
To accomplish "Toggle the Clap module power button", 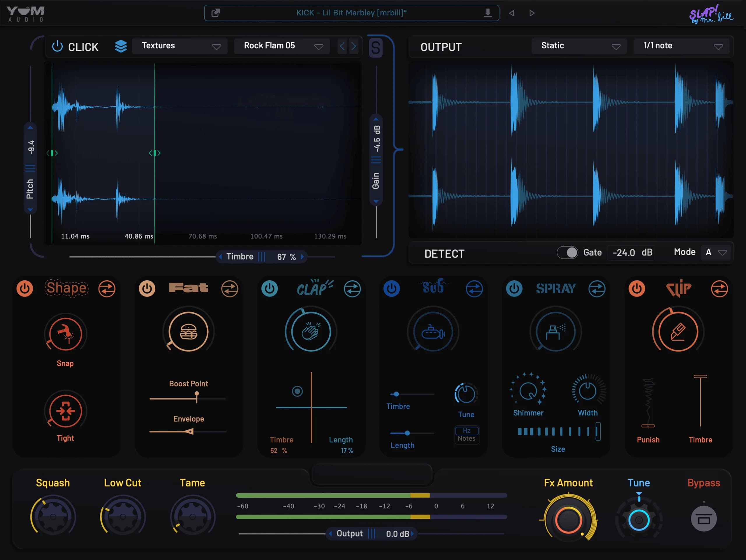I will [270, 289].
